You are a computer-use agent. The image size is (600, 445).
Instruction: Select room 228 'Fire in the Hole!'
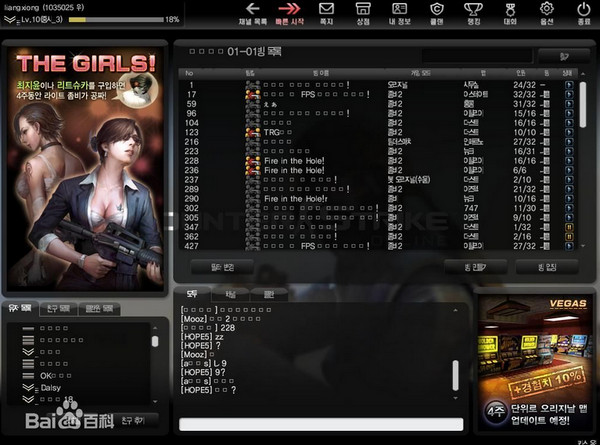(377, 161)
